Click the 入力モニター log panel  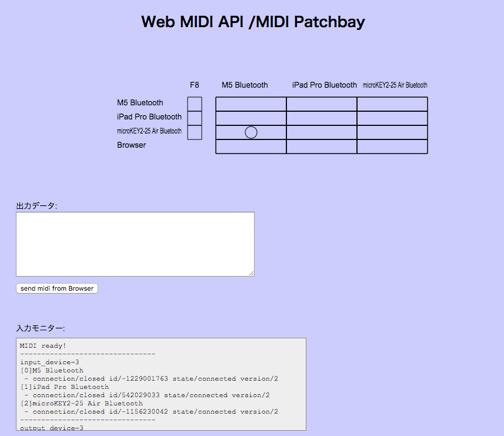161,384
